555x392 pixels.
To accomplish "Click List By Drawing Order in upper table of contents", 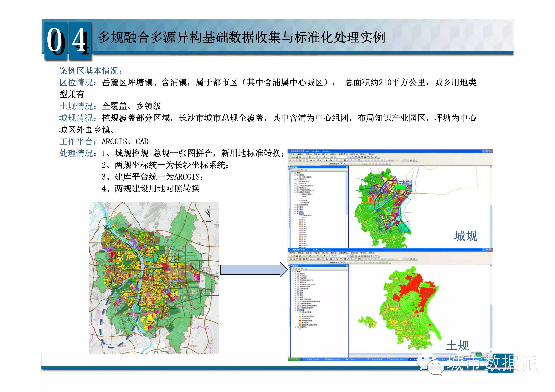I will [292, 170].
